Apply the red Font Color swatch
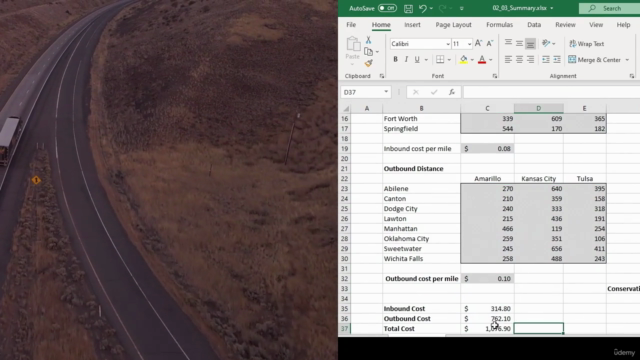 coord(482,60)
